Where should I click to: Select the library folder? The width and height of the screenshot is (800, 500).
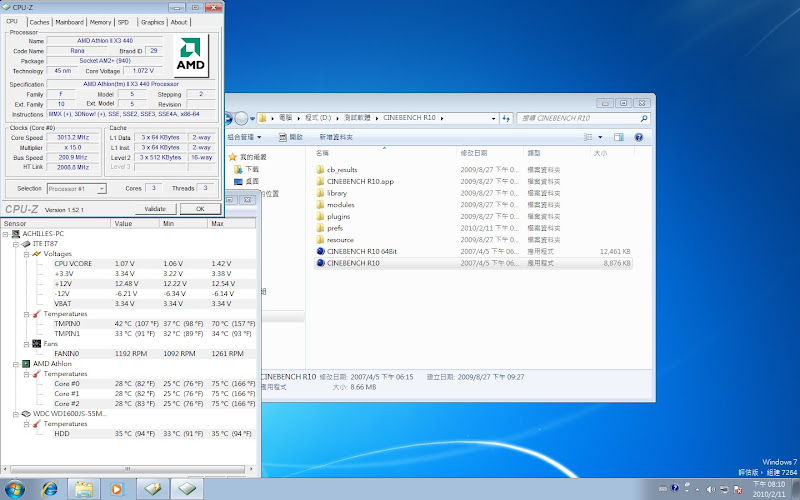(x=337, y=193)
